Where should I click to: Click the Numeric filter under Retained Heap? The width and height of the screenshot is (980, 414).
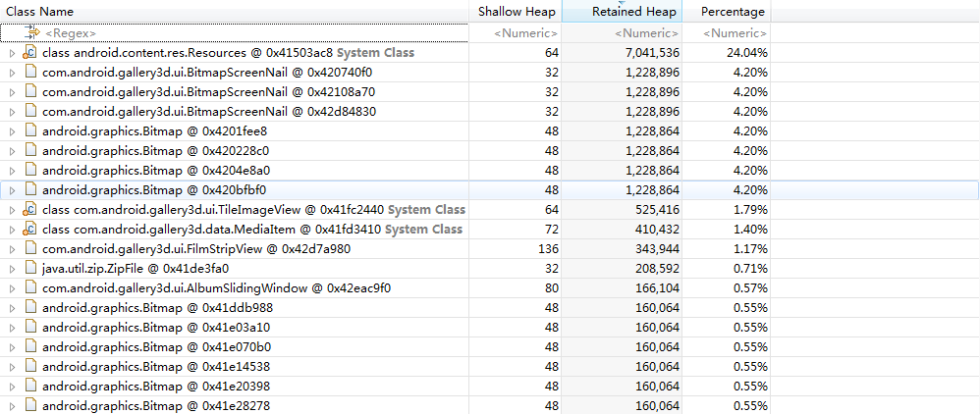pyautogui.click(x=647, y=33)
